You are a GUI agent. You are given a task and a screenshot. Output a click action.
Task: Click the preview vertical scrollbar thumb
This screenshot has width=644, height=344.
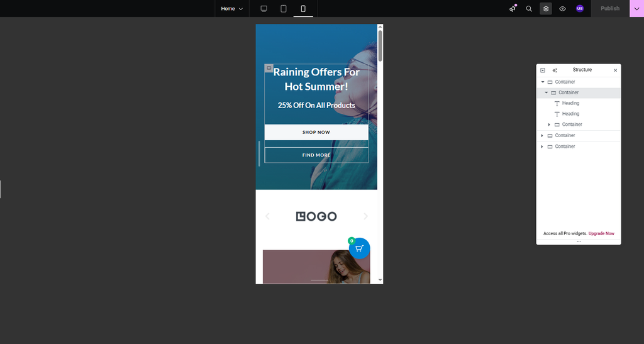[x=380, y=45]
